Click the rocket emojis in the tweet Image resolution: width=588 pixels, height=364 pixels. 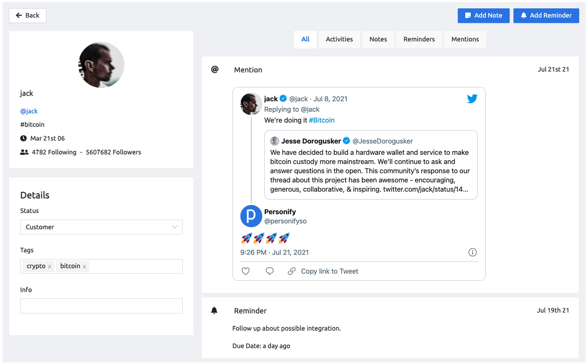pos(265,238)
